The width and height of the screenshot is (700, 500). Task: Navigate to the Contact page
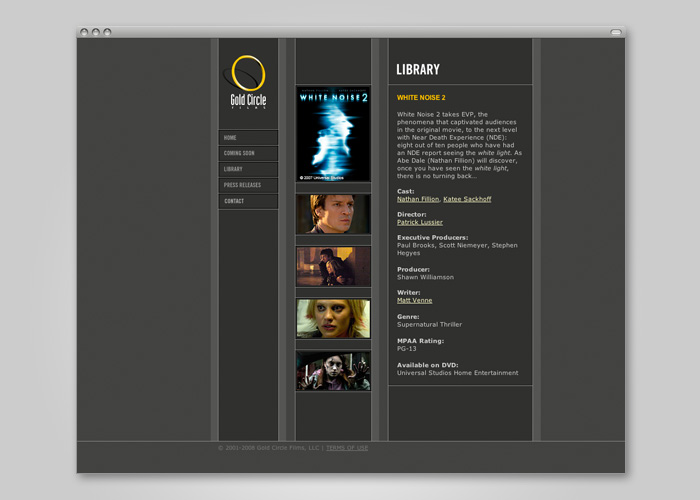(x=248, y=201)
